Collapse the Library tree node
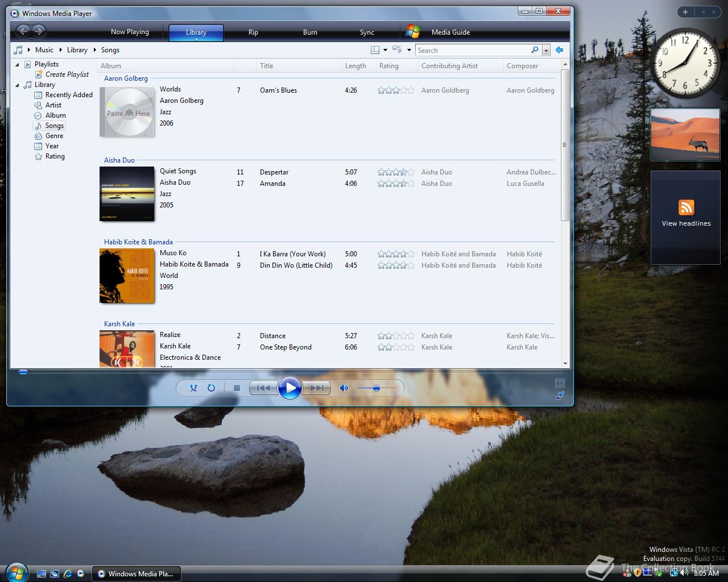Viewport: 728px width, 582px height. coord(17,85)
